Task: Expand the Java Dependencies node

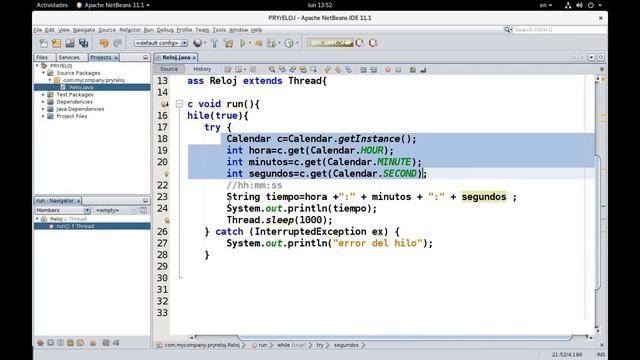Action: [43, 109]
